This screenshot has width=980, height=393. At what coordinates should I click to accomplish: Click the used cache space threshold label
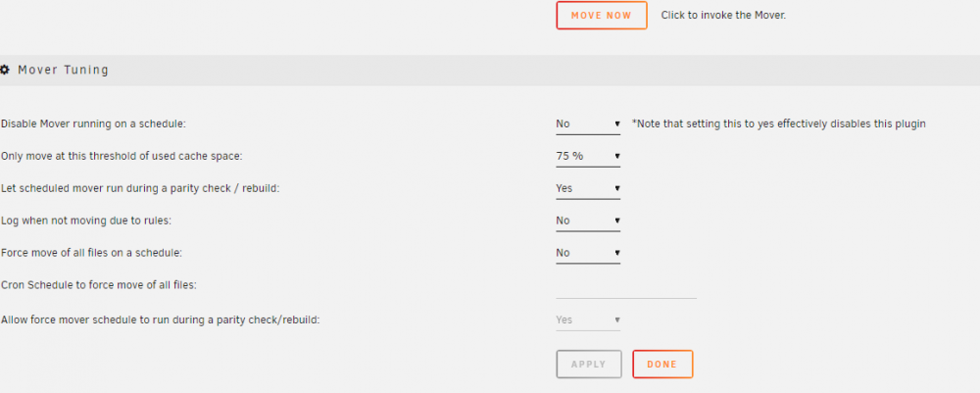coord(122,156)
